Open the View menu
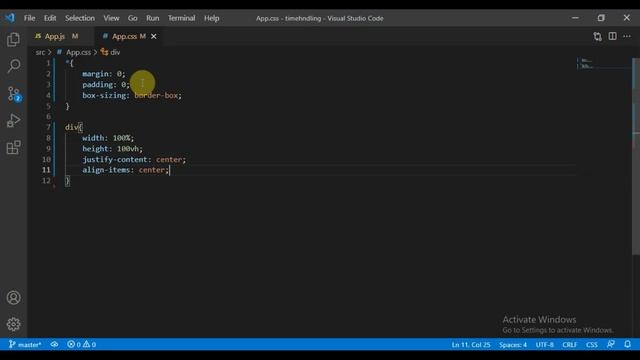640x360 pixels. click(111, 18)
